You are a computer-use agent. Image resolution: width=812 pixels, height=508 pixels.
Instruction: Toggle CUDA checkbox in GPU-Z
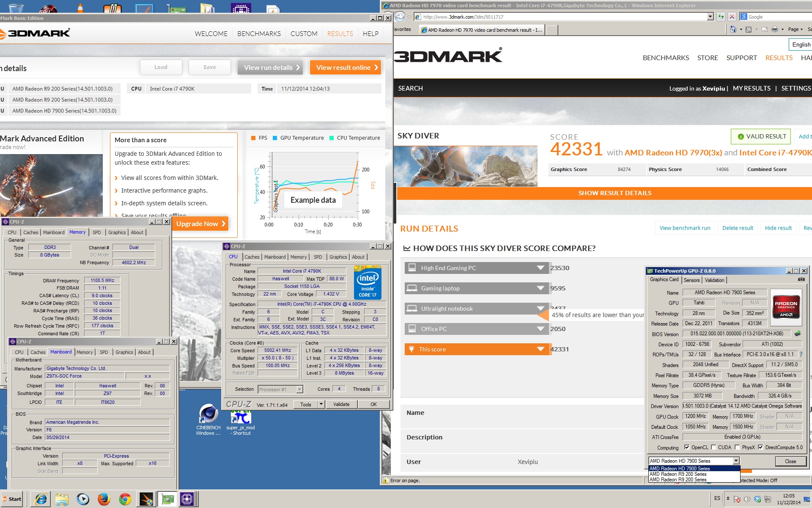pyautogui.click(x=713, y=447)
